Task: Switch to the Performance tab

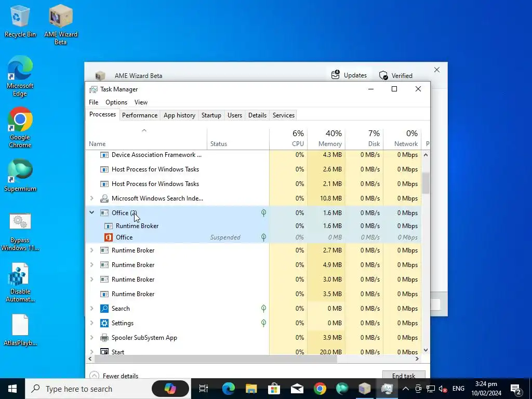Action: click(x=140, y=115)
